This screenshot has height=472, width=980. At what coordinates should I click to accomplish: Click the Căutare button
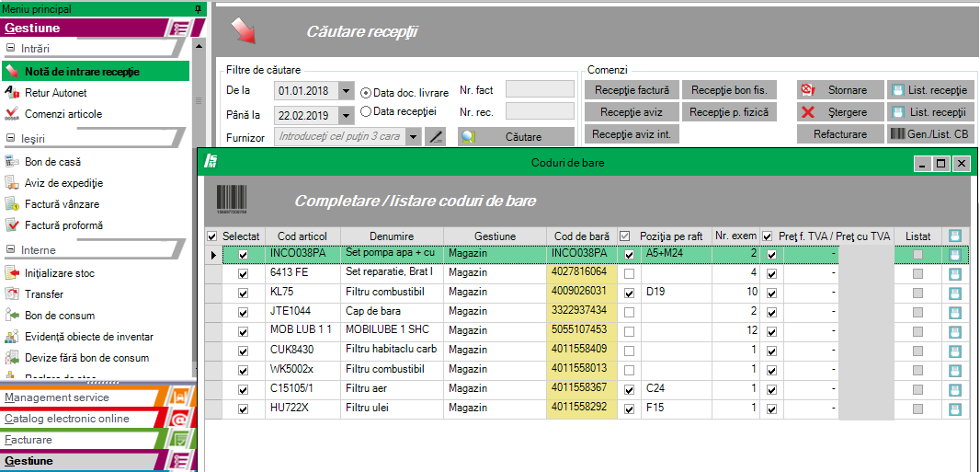[x=517, y=137]
